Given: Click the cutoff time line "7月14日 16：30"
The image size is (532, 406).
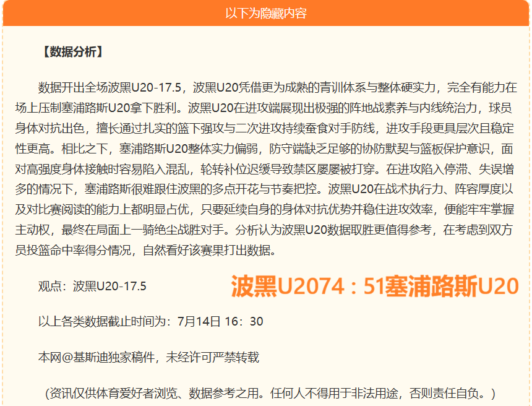Looking at the screenshot, I should click(x=150, y=321).
